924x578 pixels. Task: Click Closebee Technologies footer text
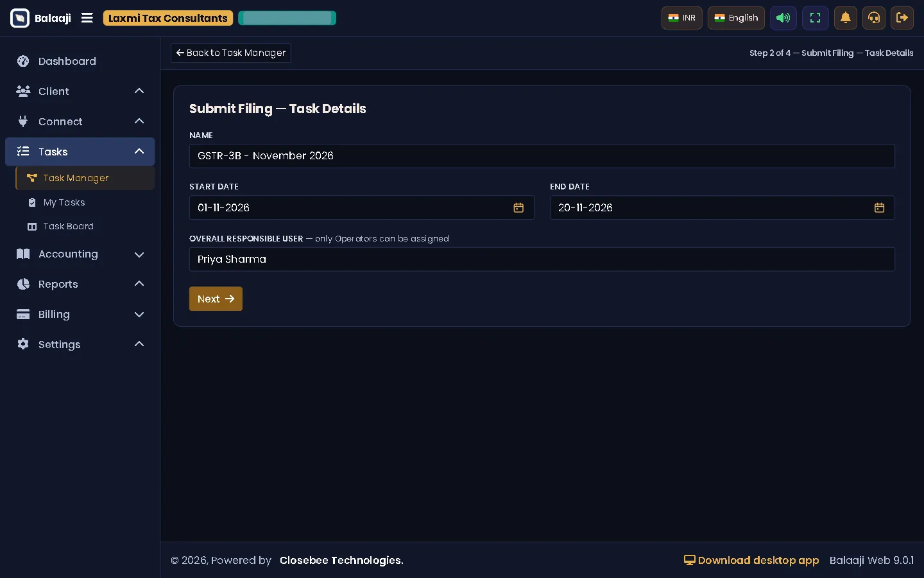tap(341, 560)
